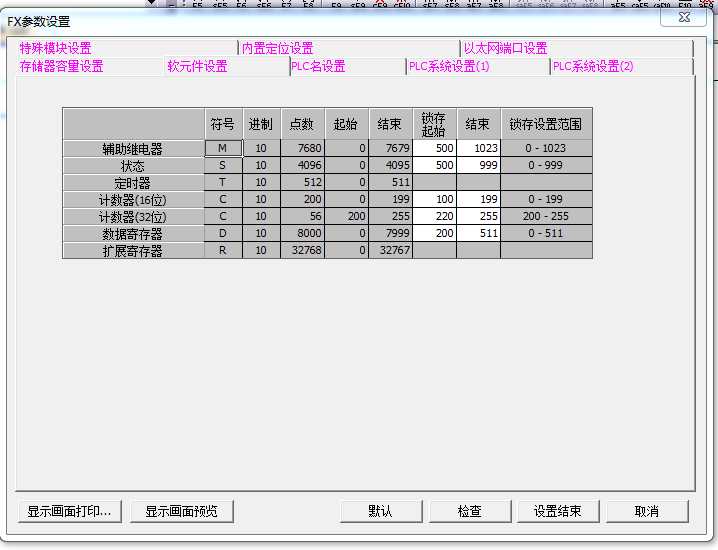Open the 存储器容量设置 tab
Image resolution: width=718 pixels, height=550 pixels.
pos(61,67)
